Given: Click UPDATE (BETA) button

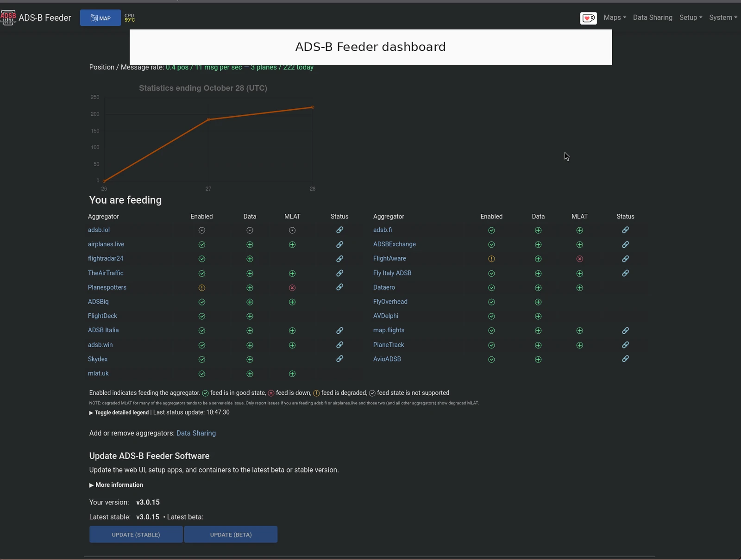Looking at the screenshot, I should point(231,535).
